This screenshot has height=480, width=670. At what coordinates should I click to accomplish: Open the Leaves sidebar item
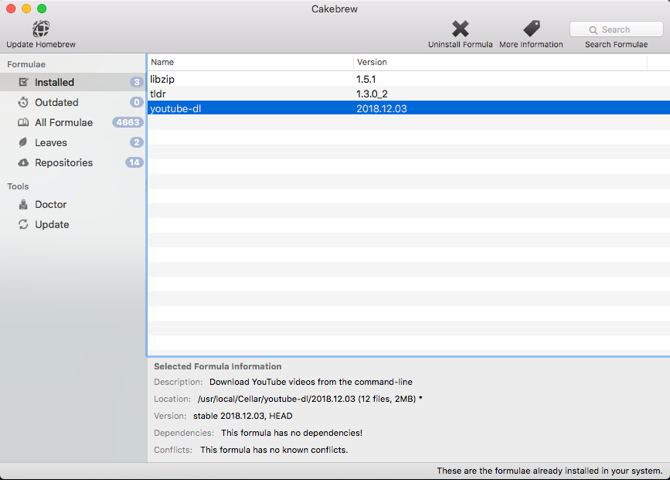[51, 142]
